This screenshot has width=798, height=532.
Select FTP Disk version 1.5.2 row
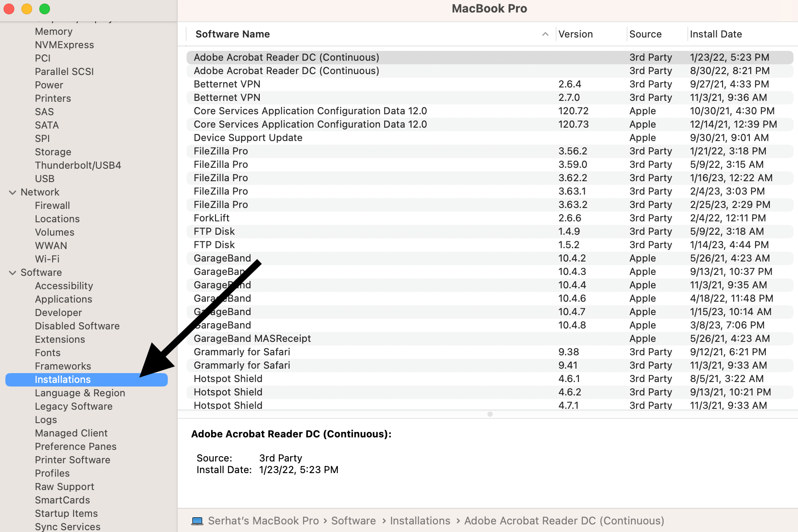tap(490, 245)
